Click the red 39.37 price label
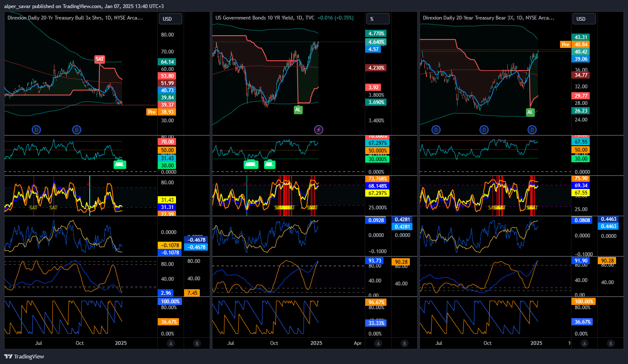This screenshot has height=364, width=628. tap(168, 105)
